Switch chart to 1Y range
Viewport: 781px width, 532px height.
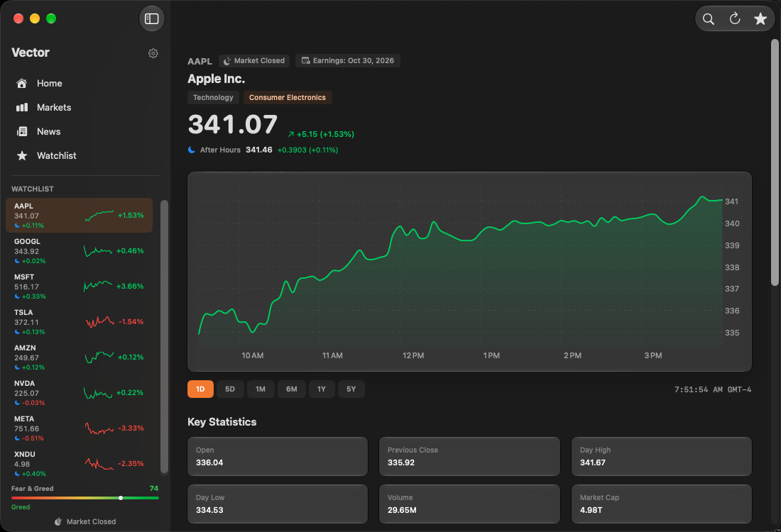click(321, 389)
